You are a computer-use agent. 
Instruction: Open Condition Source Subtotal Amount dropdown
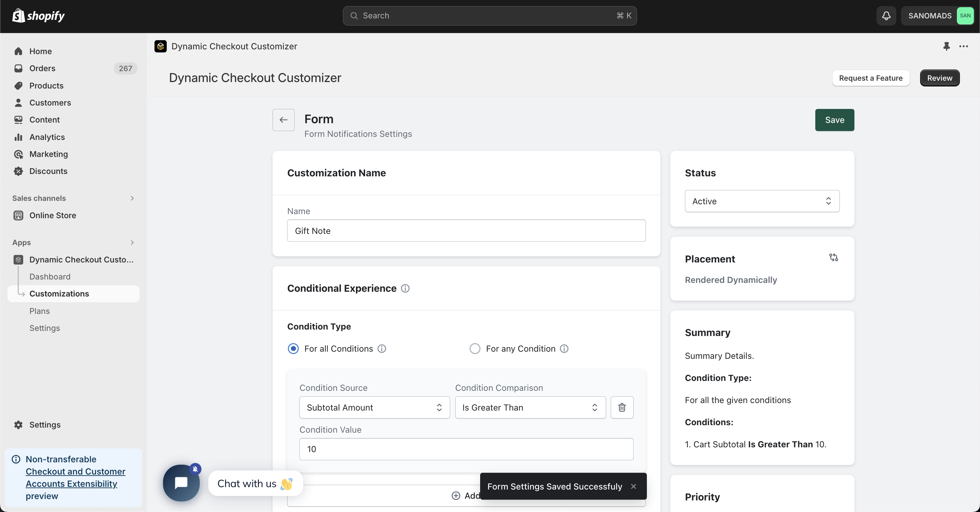click(374, 407)
